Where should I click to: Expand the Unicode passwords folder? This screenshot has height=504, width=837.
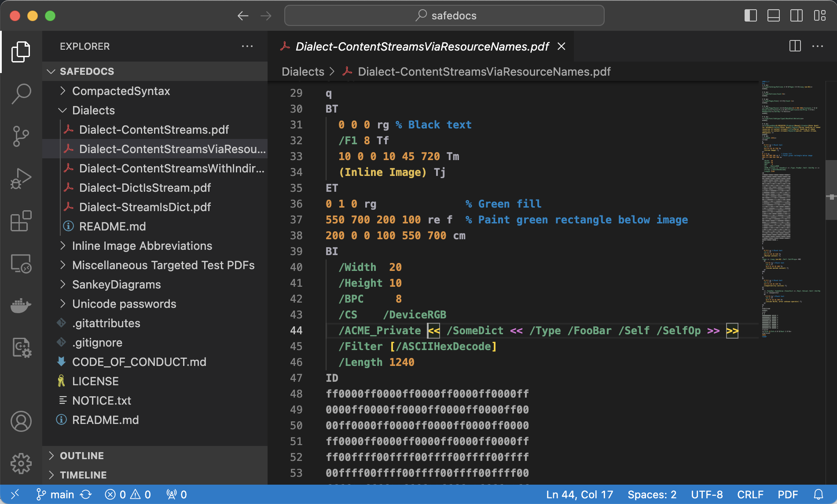click(155, 304)
